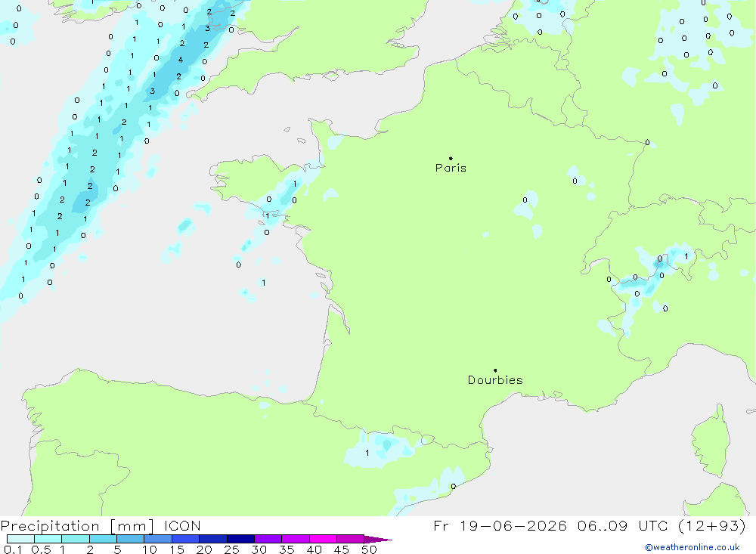Screen dimensions: 756x554
Task: Pick the legend swatch between 0.5 and 1
Action: pyautogui.click(x=48, y=539)
